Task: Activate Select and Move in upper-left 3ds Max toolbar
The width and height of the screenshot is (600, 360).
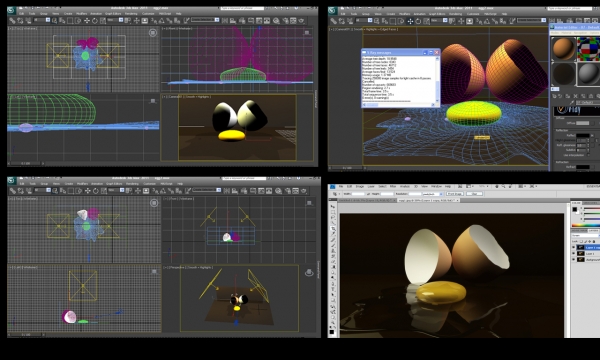Action: pyautogui.click(x=87, y=20)
